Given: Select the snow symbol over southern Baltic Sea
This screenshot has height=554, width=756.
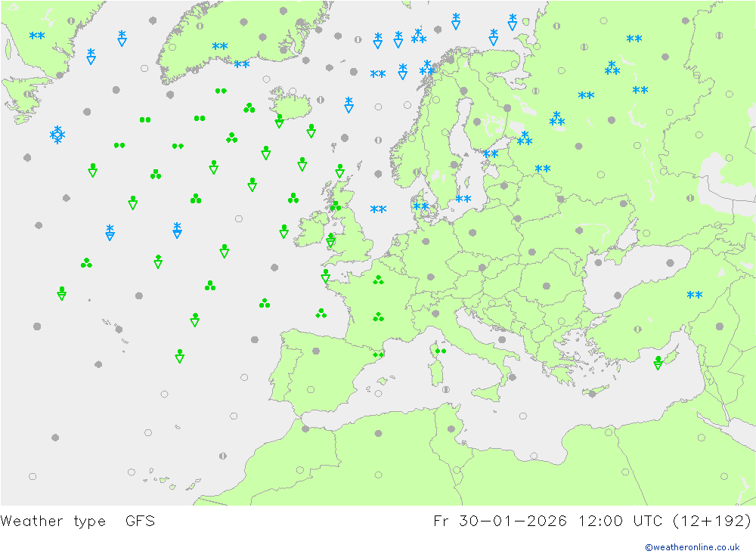Looking at the screenshot, I should (463, 199).
